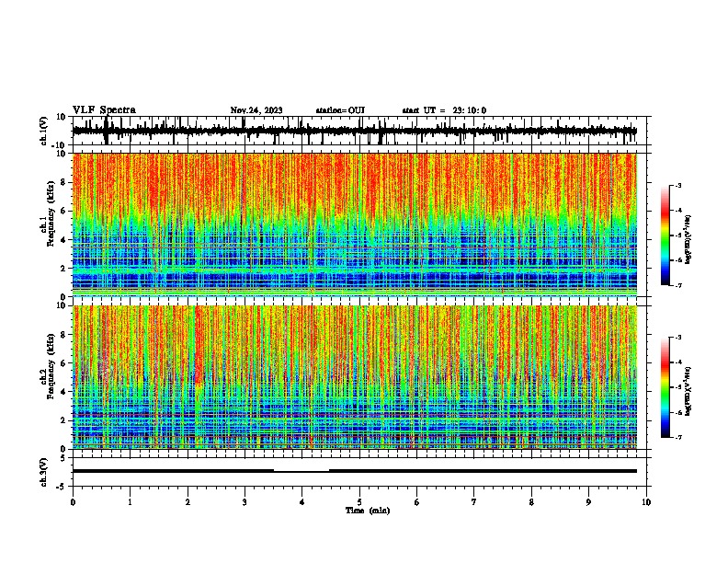Click the 'VLF Spectra' title text
The image size is (728, 563).
click(x=104, y=110)
